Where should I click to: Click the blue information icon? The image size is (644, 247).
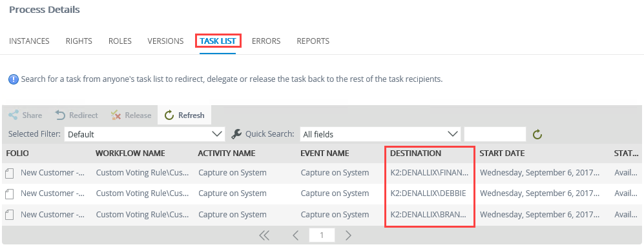13,79
